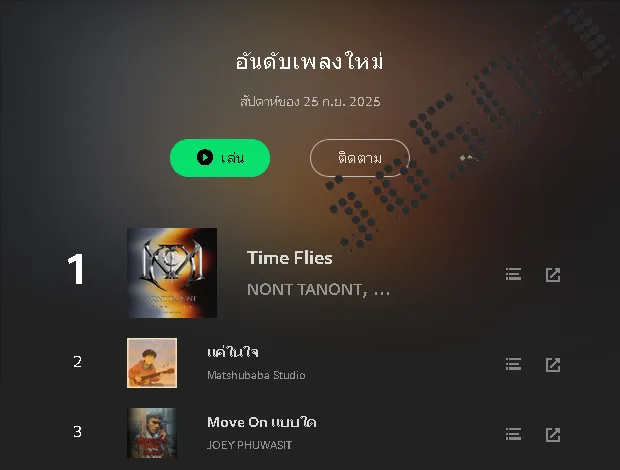Select the Time Flies song title

pyautogui.click(x=289, y=258)
